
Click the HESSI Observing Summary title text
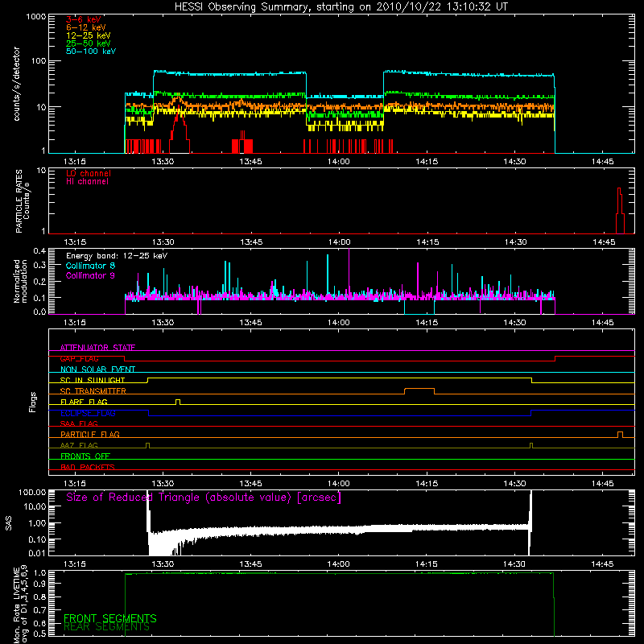tap(341, 6)
